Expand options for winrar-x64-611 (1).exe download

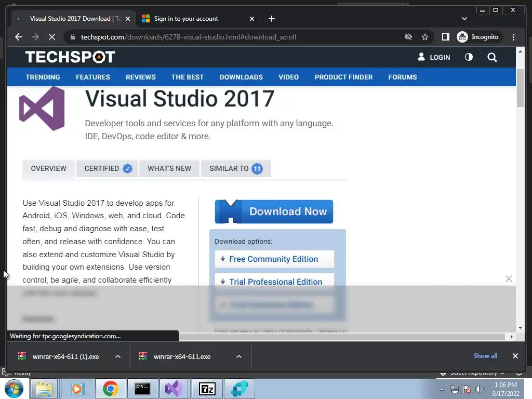click(118, 356)
